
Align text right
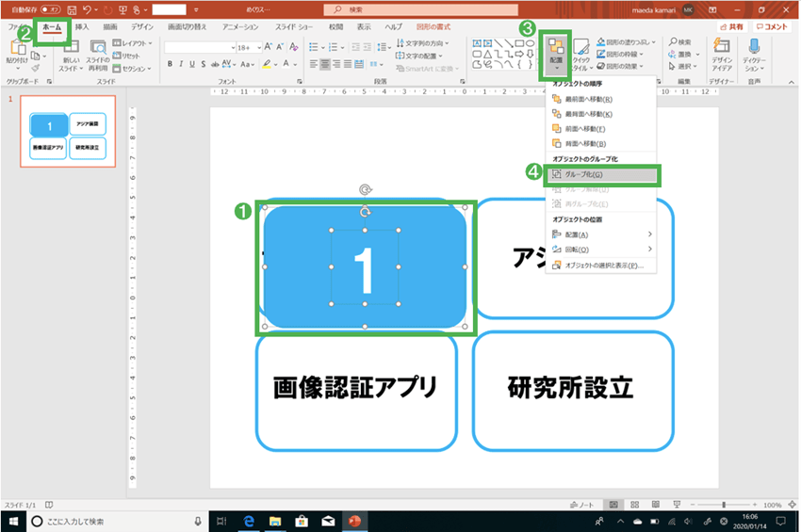[x=336, y=64]
